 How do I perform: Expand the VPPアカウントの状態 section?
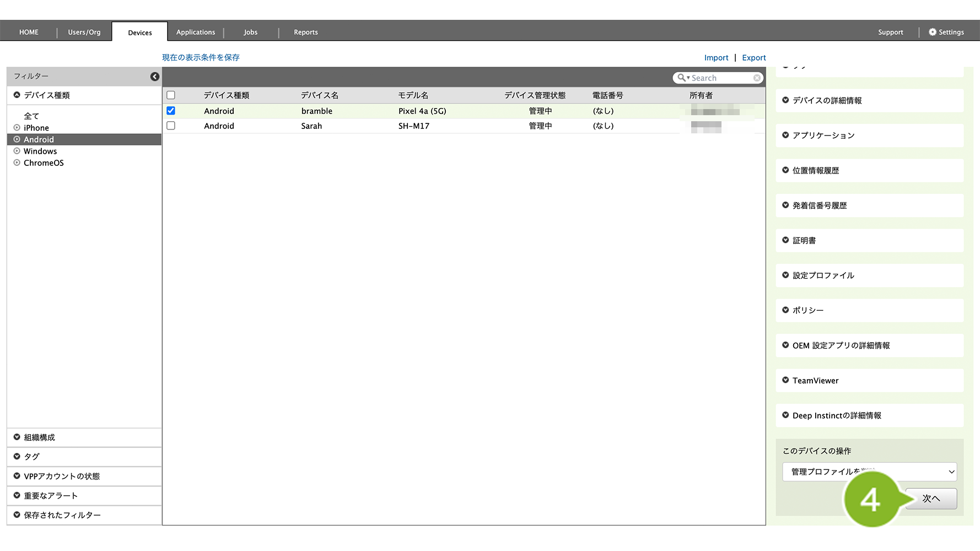[x=84, y=476]
